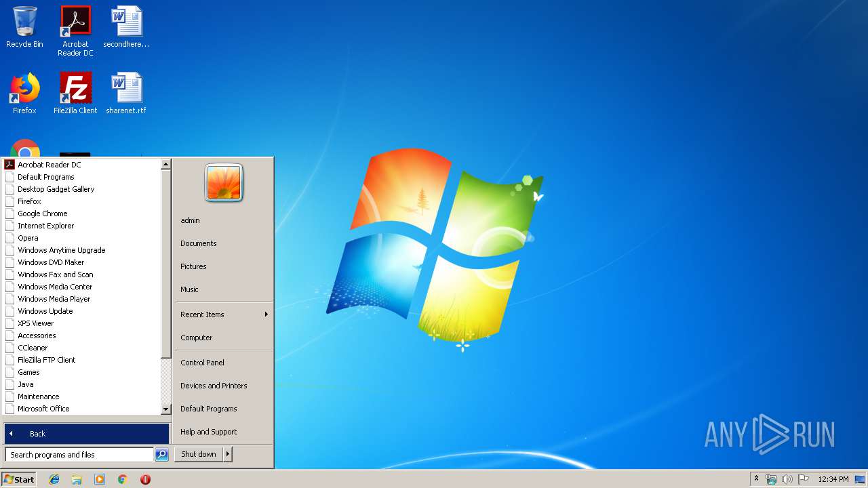Expand the shut down options arrow
This screenshot has width=868, height=488.
[x=228, y=454]
